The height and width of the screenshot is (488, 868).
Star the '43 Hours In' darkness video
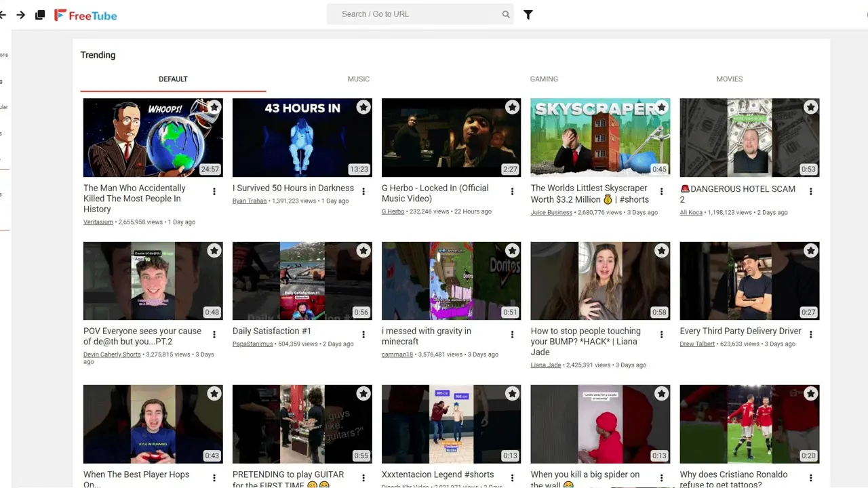click(x=363, y=107)
